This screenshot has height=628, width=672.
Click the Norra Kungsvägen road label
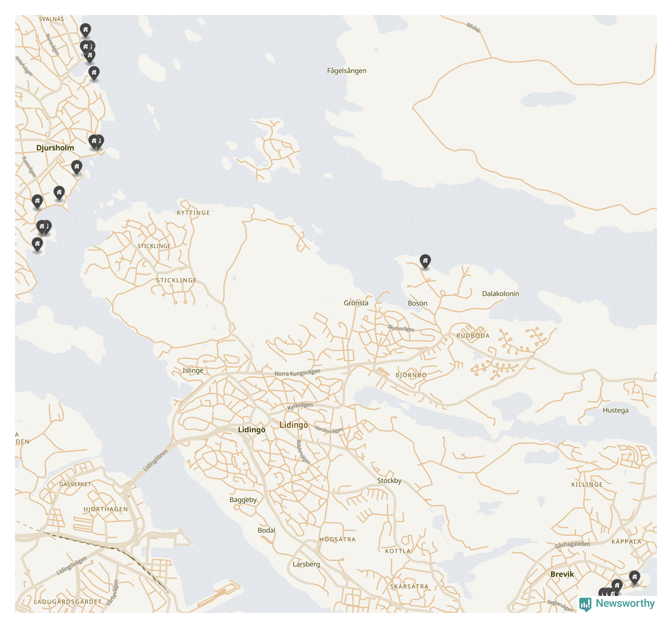297,373
